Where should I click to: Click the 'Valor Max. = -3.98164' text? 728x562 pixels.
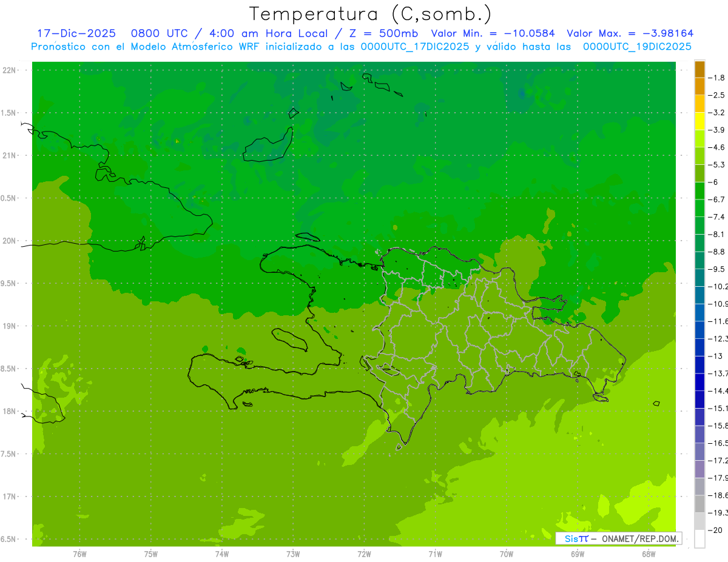click(630, 33)
